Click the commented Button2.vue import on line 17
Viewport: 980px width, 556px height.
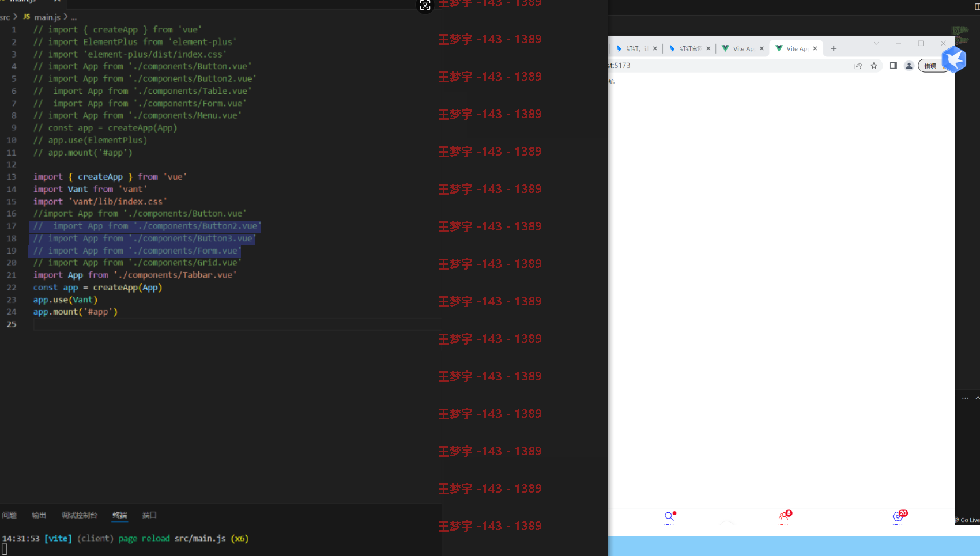[x=148, y=226]
